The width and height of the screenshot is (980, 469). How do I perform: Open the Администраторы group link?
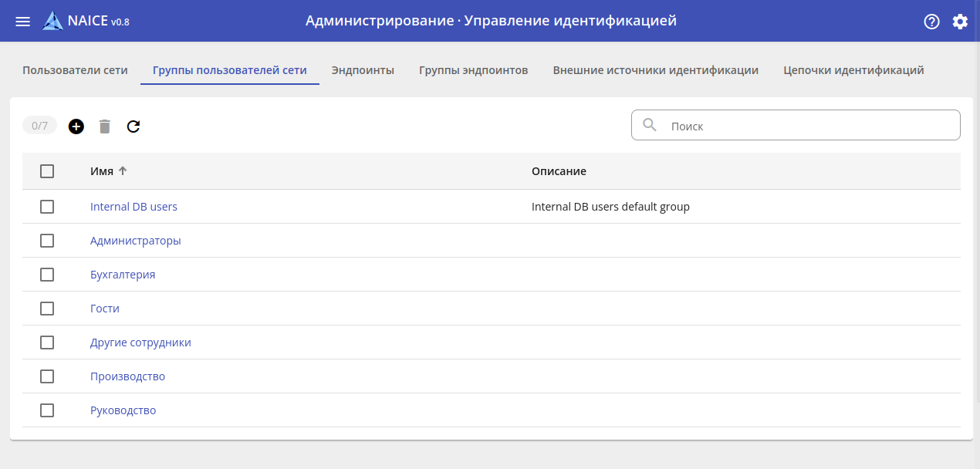coord(136,241)
